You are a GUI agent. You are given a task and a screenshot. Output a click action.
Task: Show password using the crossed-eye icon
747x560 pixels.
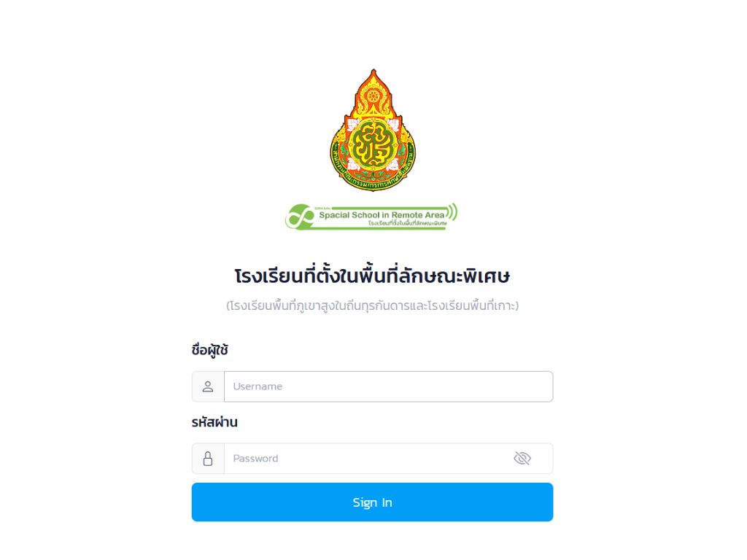pyautogui.click(x=522, y=459)
